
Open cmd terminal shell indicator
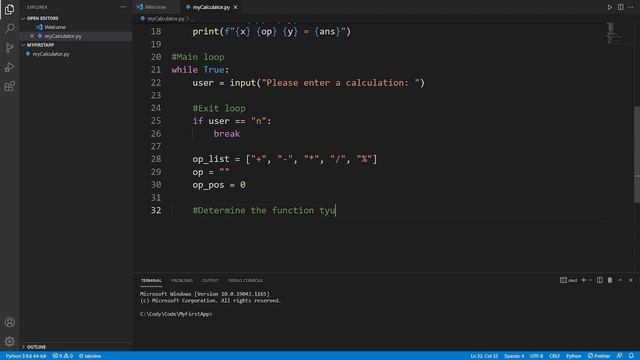click(569, 280)
